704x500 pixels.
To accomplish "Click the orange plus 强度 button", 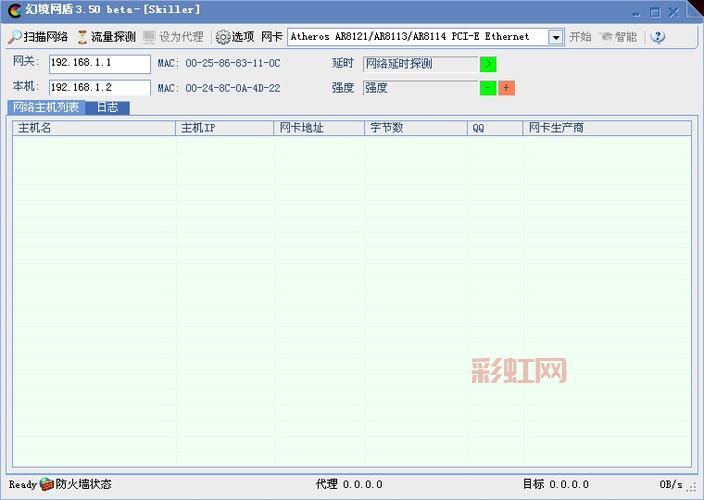I will [506, 88].
